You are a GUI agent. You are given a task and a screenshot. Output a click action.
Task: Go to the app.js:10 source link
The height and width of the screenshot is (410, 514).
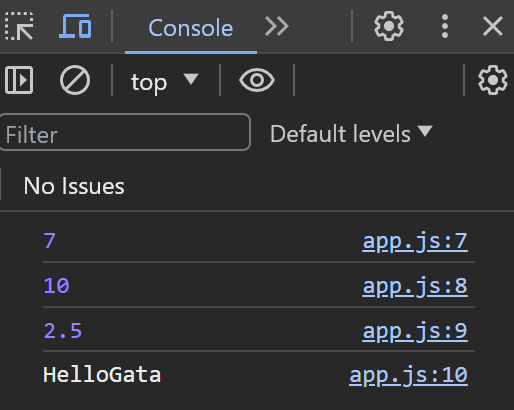click(408, 375)
